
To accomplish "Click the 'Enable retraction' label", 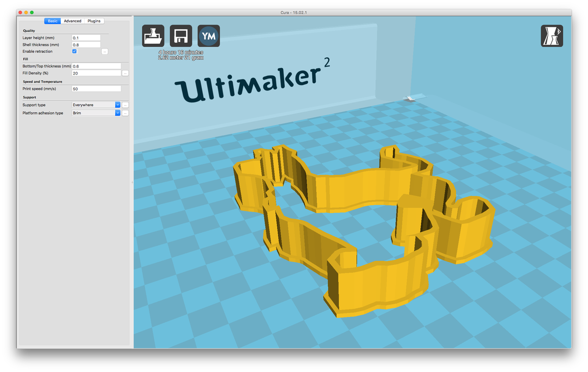I will pos(38,51).
